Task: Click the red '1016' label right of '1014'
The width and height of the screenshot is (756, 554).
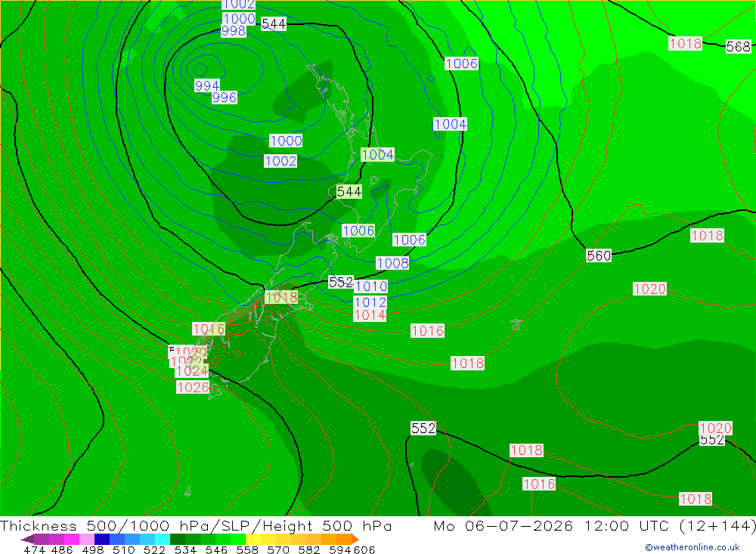Action: click(x=427, y=331)
